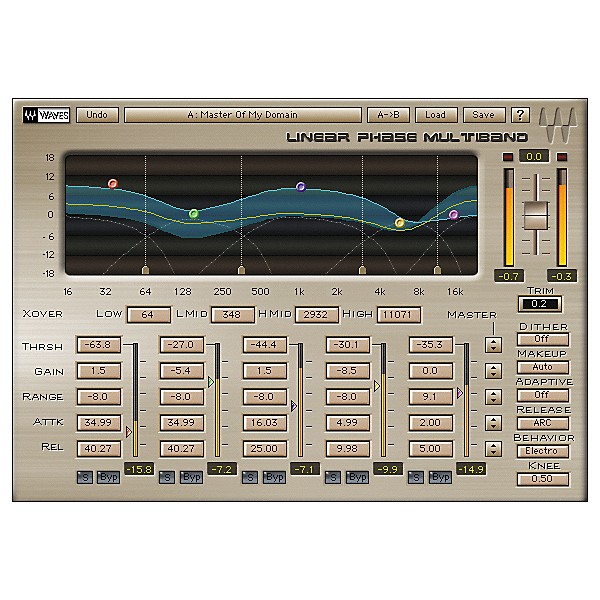Click the Undo button
Screen dimensions: 600x600
[x=97, y=115]
